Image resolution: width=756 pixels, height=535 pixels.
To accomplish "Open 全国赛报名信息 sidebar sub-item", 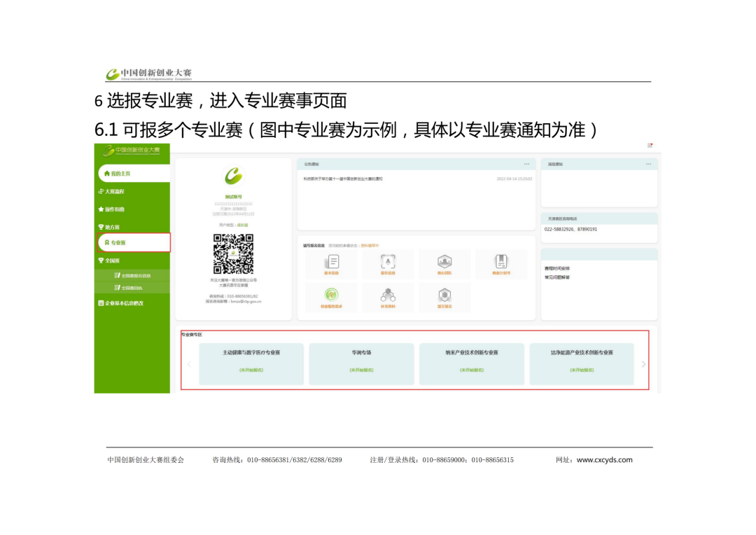I will [x=132, y=275].
